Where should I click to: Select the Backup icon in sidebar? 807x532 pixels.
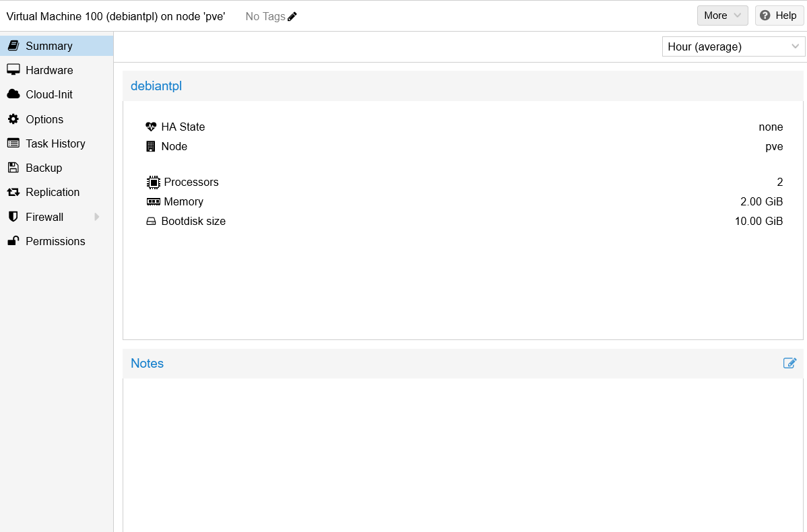coord(14,168)
